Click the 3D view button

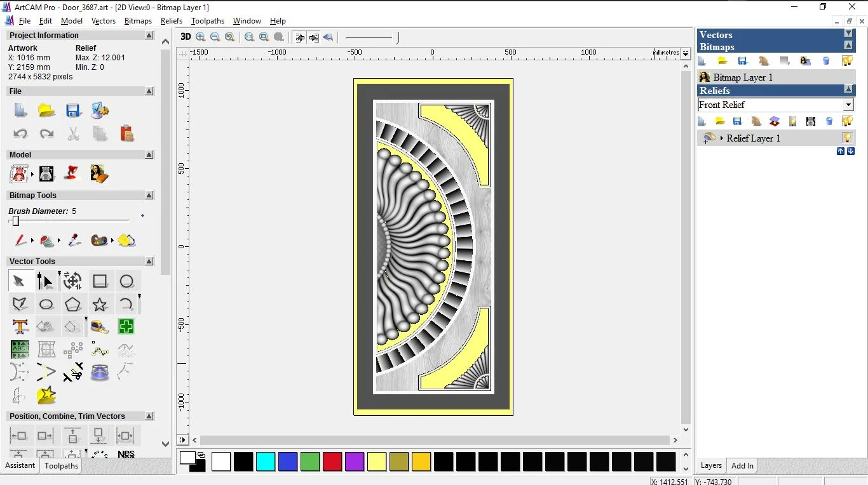coord(186,37)
